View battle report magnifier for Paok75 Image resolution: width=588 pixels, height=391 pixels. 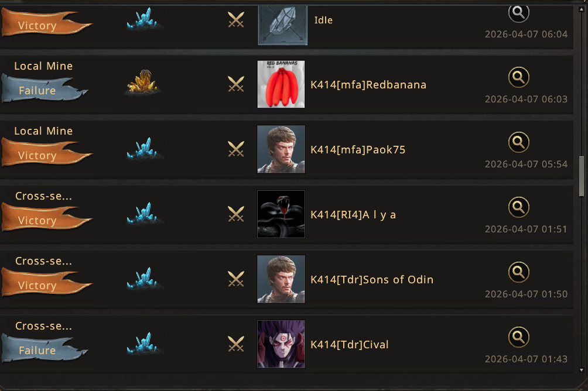pyautogui.click(x=519, y=142)
